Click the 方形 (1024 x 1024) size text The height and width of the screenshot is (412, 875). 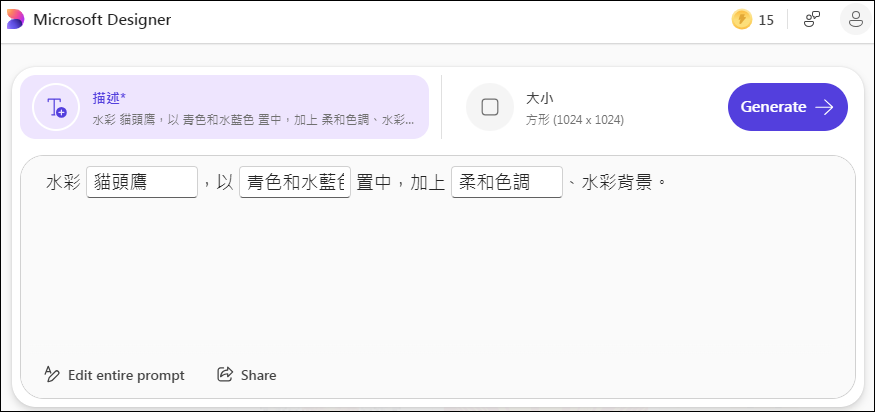click(x=575, y=119)
